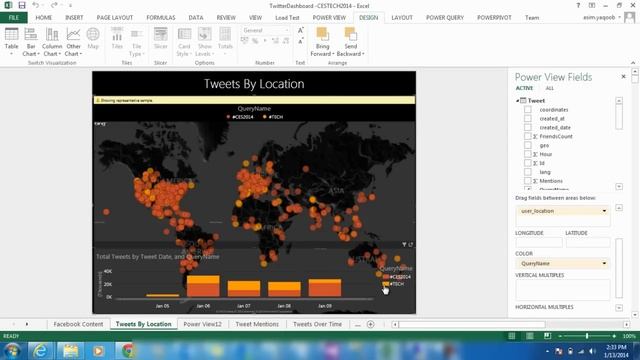Switch to Normal view in status bar
Screen dimensions: 640x360
tap(511, 336)
